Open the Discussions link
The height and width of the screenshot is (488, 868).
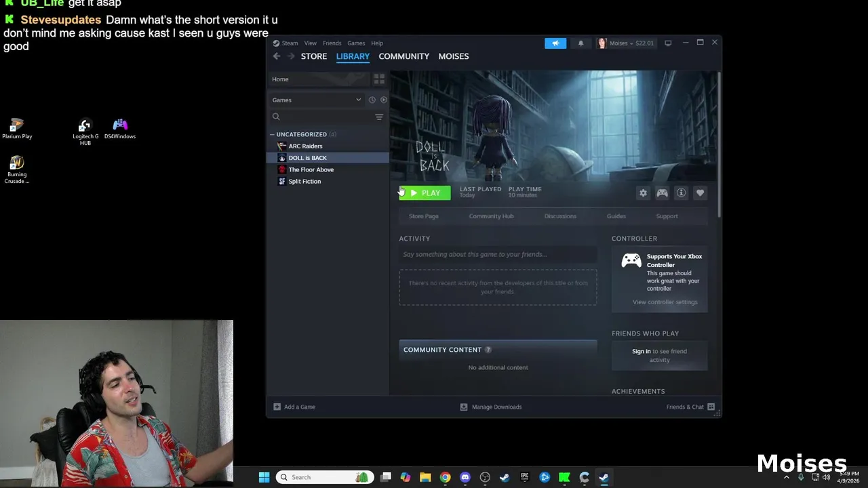(560, 216)
